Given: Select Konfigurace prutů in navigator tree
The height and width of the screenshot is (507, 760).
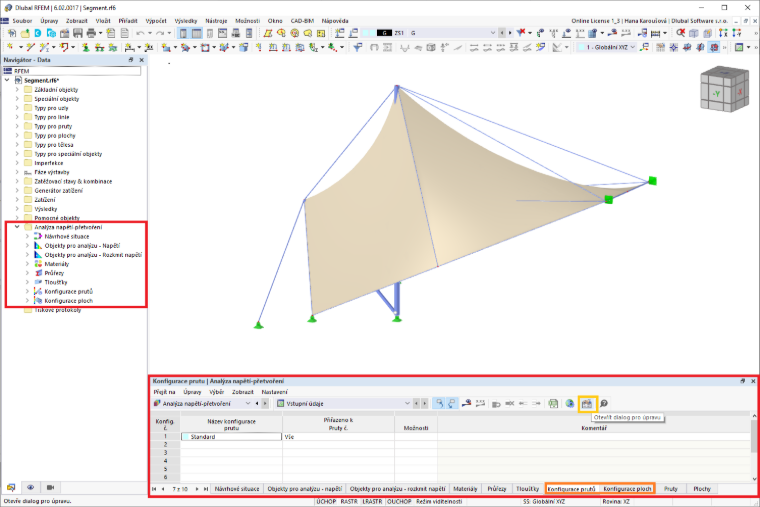Looking at the screenshot, I should (x=68, y=291).
